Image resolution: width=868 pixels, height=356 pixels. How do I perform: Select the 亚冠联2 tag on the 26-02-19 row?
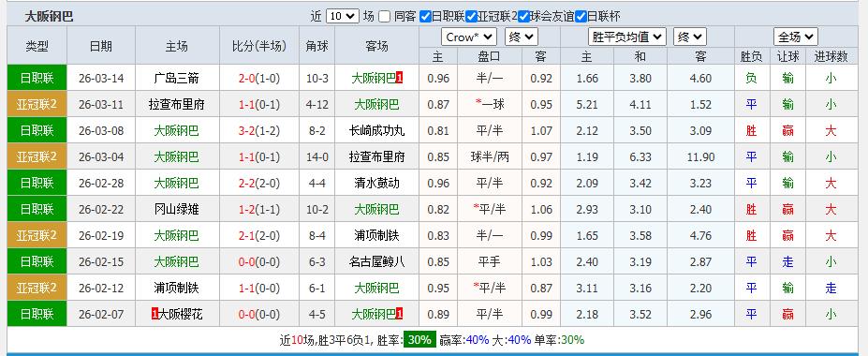(x=37, y=235)
